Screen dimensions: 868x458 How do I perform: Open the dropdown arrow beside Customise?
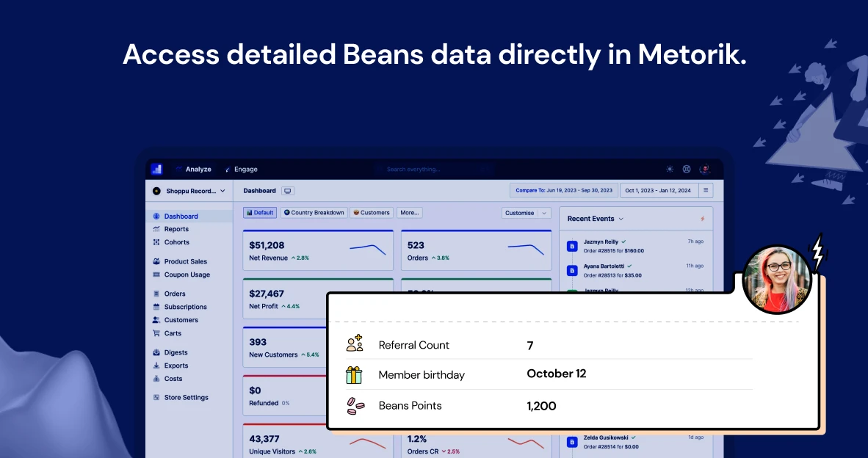tap(544, 213)
